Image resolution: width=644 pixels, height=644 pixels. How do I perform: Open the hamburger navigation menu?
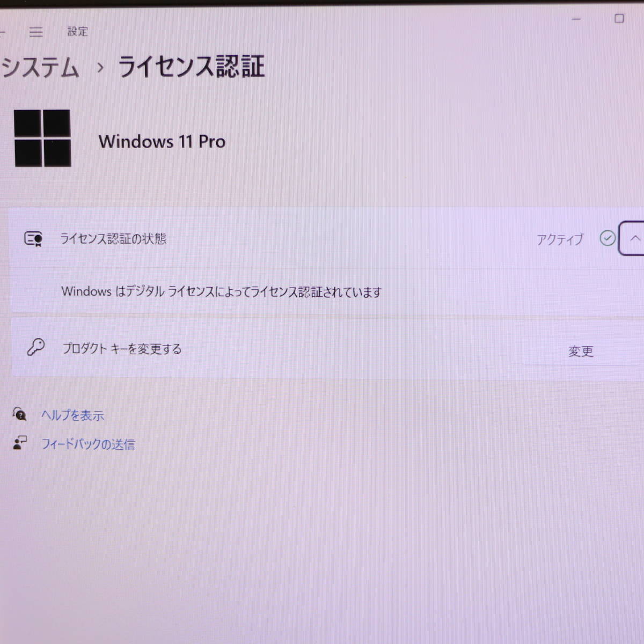click(x=36, y=32)
